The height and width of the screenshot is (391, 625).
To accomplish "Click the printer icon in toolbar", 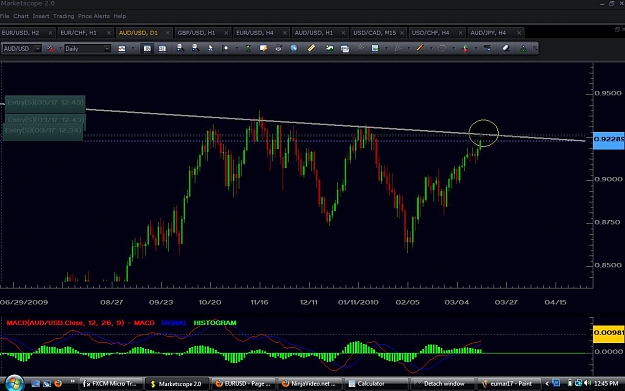I will pyautogui.click(x=278, y=48).
